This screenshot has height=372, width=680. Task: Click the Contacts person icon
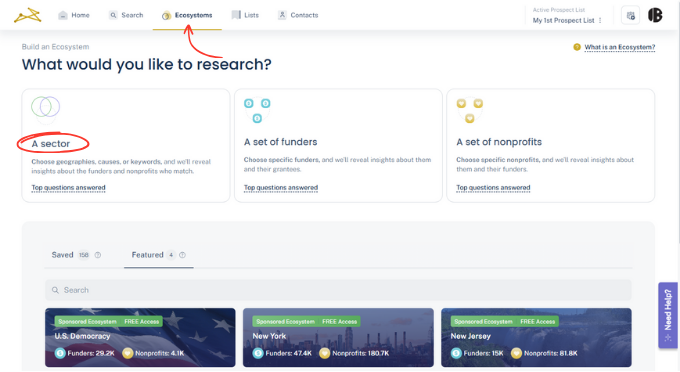pyautogui.click(x=282, y=15)
